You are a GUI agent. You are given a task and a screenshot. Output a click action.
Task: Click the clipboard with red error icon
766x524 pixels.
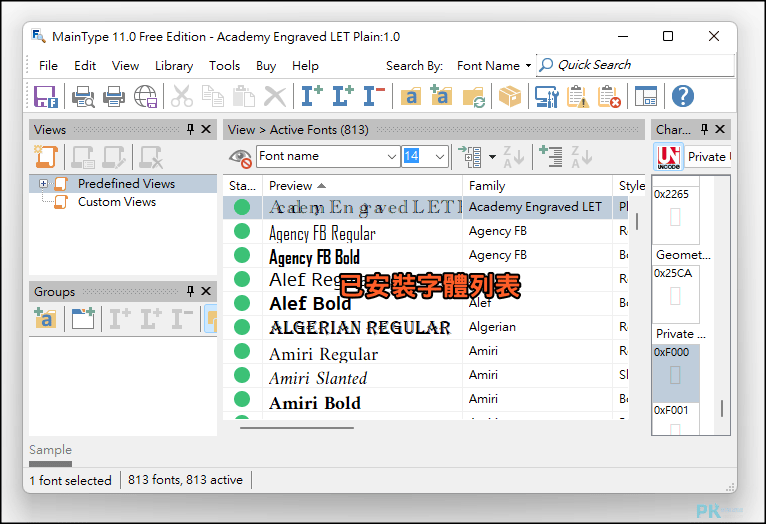(609, 96)
